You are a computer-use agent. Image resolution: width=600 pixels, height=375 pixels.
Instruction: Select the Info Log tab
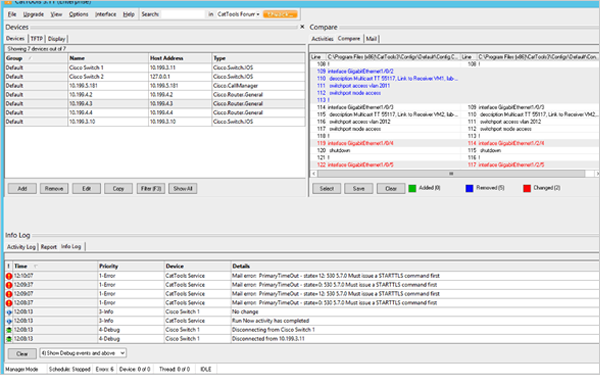(71, 246)
